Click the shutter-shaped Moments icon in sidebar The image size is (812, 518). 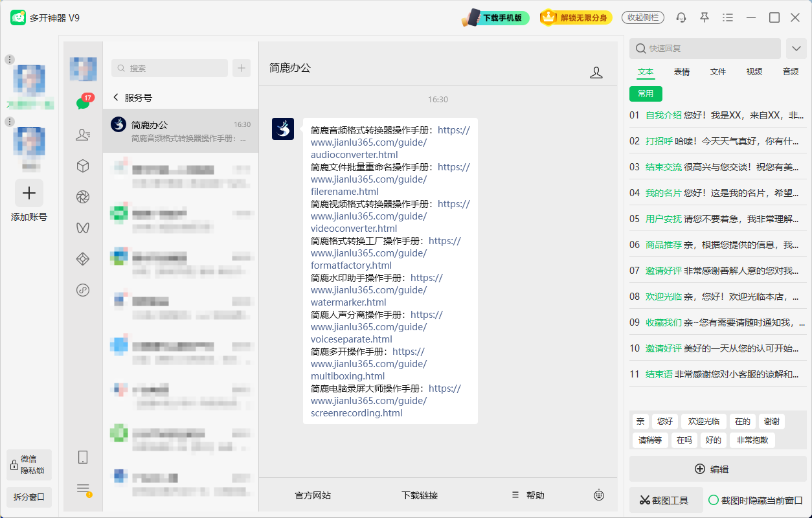pos(83,196)
